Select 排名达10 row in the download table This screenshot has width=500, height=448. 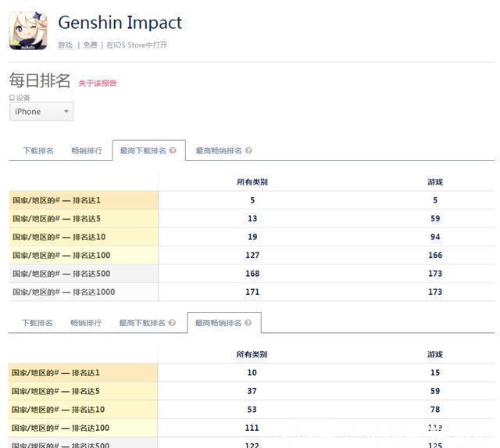[252, 237]
